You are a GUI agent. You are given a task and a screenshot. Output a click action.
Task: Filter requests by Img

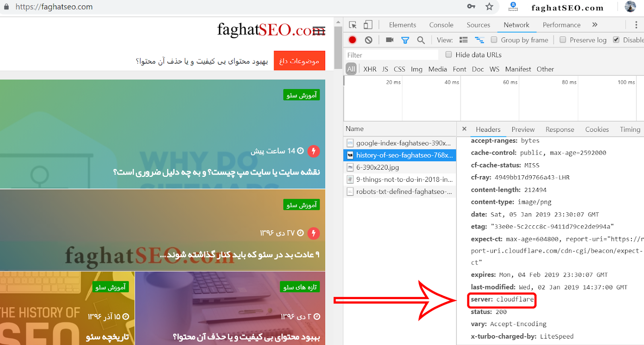417,69
